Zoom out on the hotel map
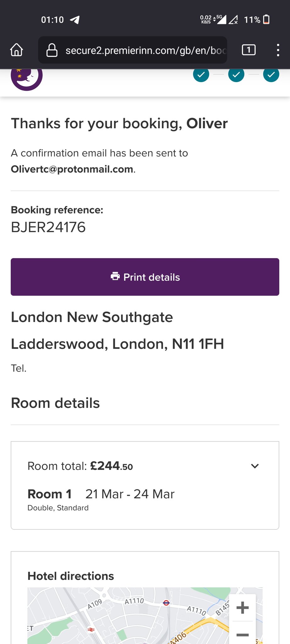The height and width of the screenshot is (644, 290). pyautogui.click(x=243, y=635)
